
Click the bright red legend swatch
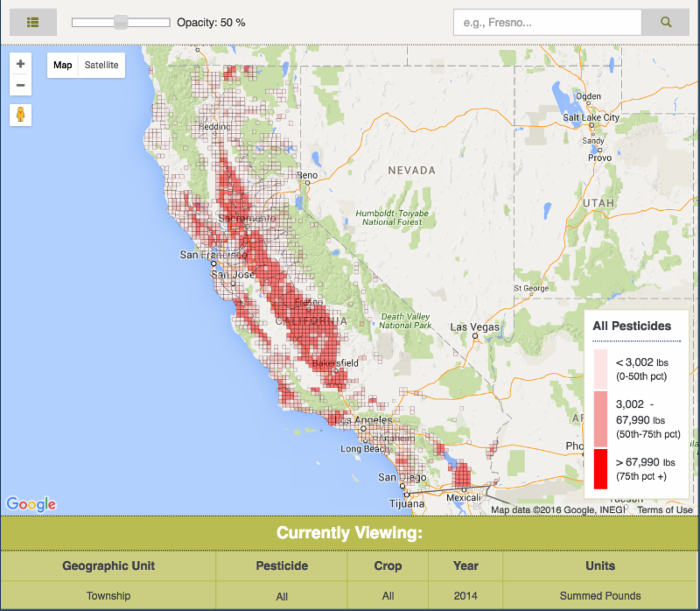click(x=600, y=468)
